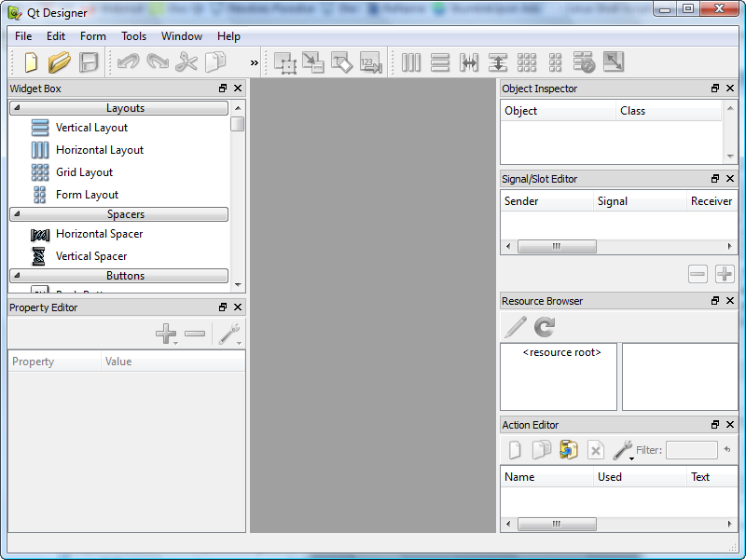
Task: Click the Copy icon in the main toolbar
Action: tap(215, 62)
